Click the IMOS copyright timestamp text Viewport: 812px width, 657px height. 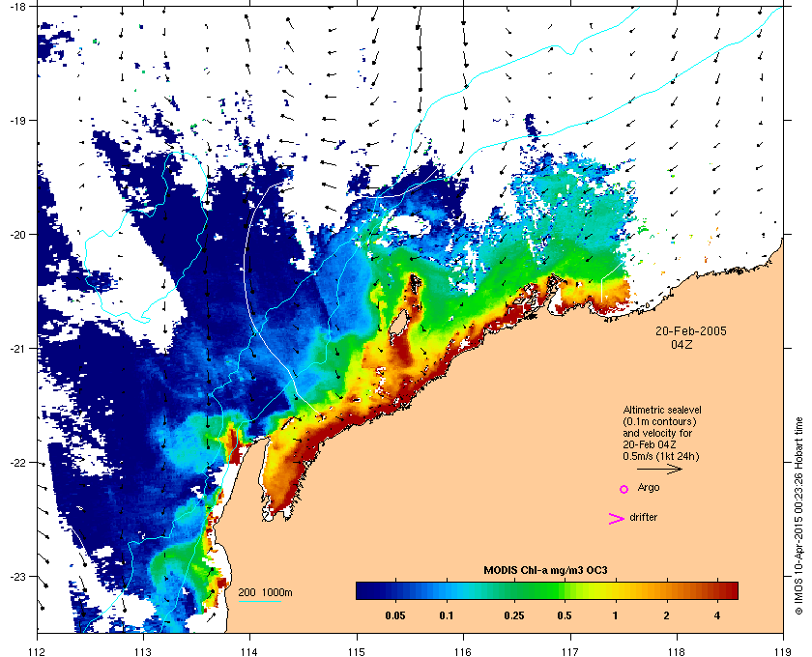tap(798, 516)
